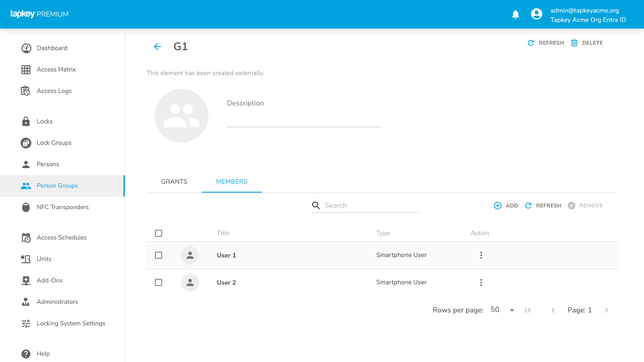This screenshot has width=644, height=362.
Task: Open the three-dot action menu for User 2
Action: click(481, 282)
